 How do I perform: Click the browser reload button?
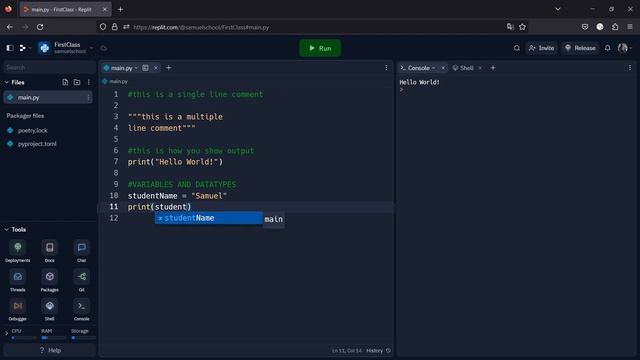tap(40, 27)
